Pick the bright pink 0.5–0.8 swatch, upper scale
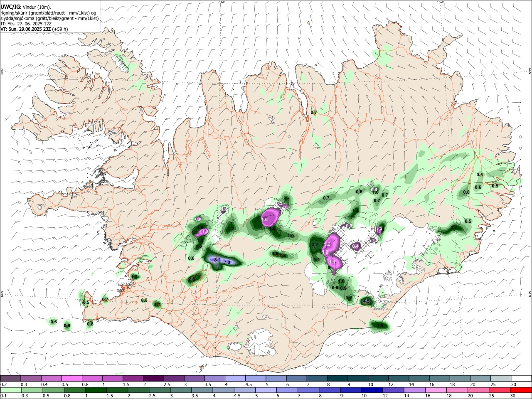 click(71, 379)
